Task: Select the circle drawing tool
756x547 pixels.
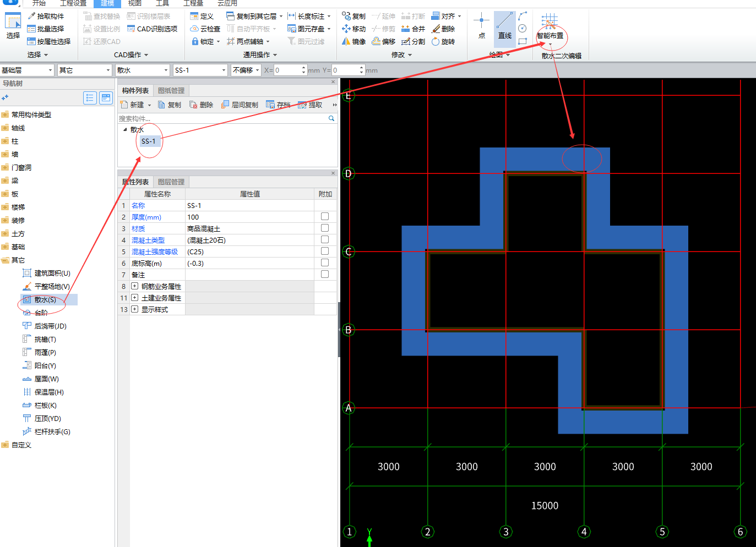Action: point(523,29)
